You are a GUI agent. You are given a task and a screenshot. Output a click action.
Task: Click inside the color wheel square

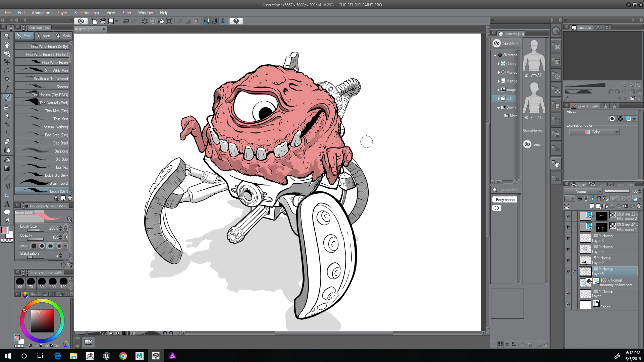click(x=42, y=321)
